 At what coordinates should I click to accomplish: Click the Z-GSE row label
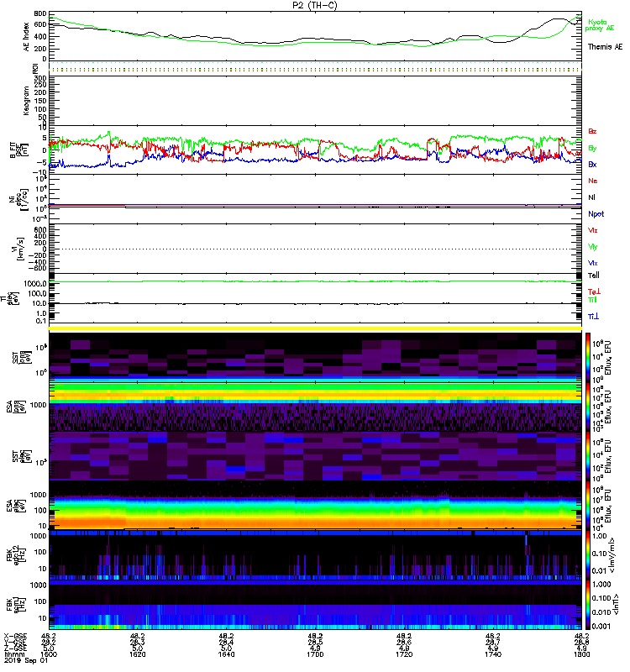(x=15, y=648)
